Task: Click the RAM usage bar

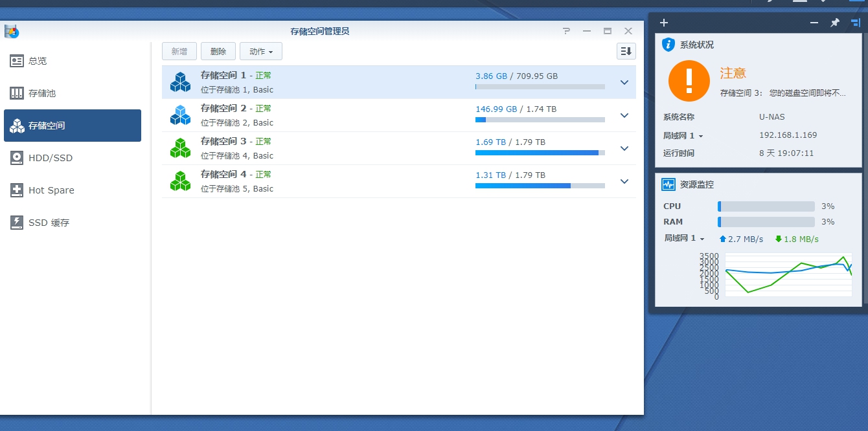Action: click(766, 222)
